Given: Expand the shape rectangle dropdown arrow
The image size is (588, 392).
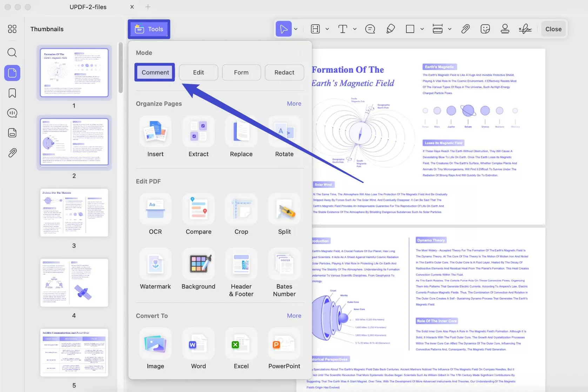Looking at the screenshot, I should coord(422,29).
